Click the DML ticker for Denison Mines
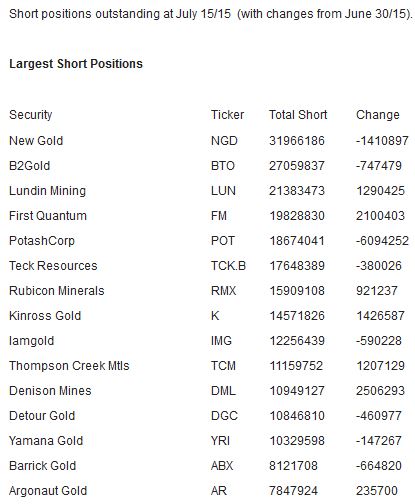This screenshot has width=415, height=504. [x=223, y=391]
